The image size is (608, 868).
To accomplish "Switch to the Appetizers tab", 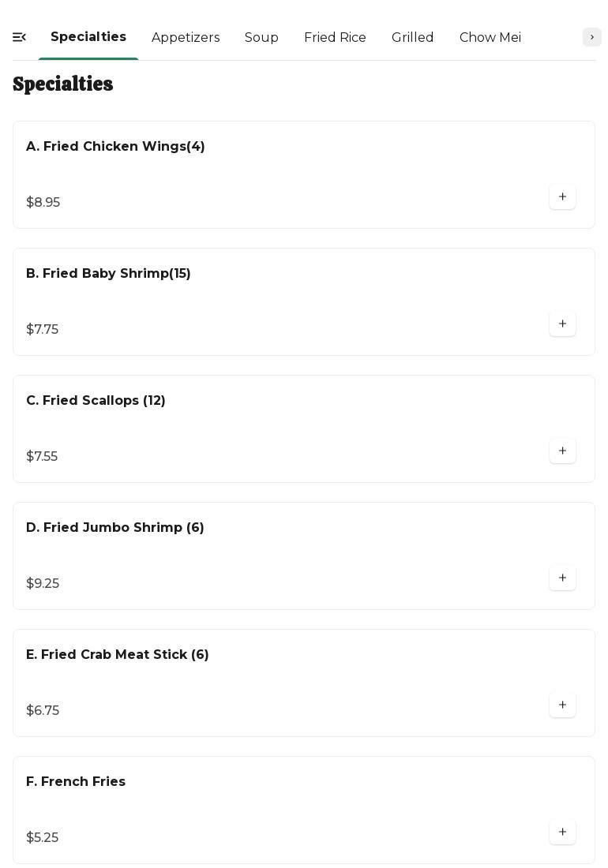I will [186, 38].
